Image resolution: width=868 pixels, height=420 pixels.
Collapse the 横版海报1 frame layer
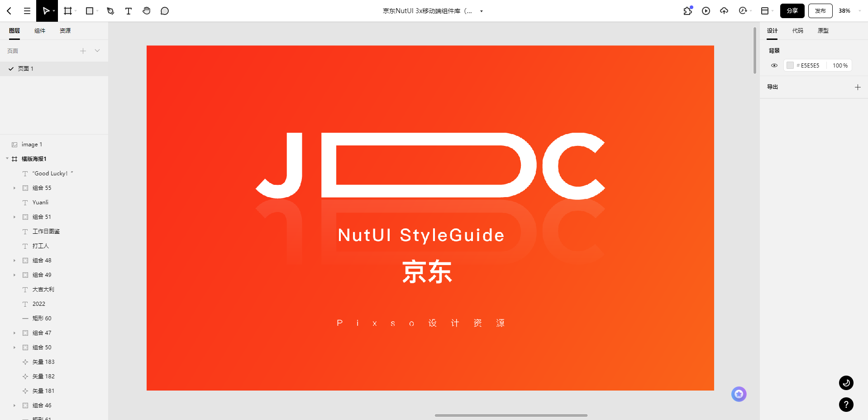pos(7,159)
